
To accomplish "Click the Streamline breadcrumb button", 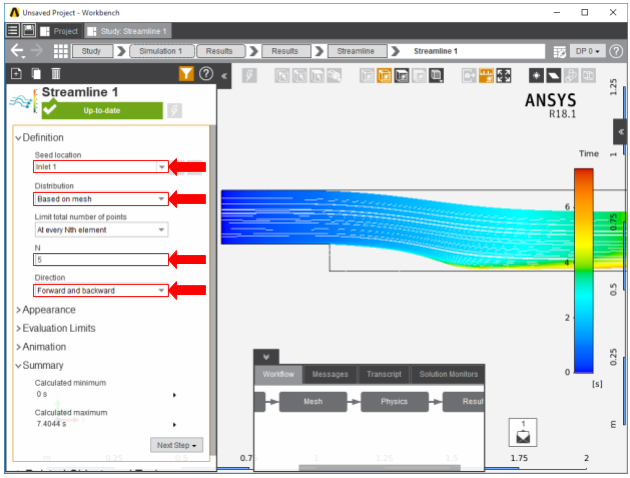I will point(357,51).
